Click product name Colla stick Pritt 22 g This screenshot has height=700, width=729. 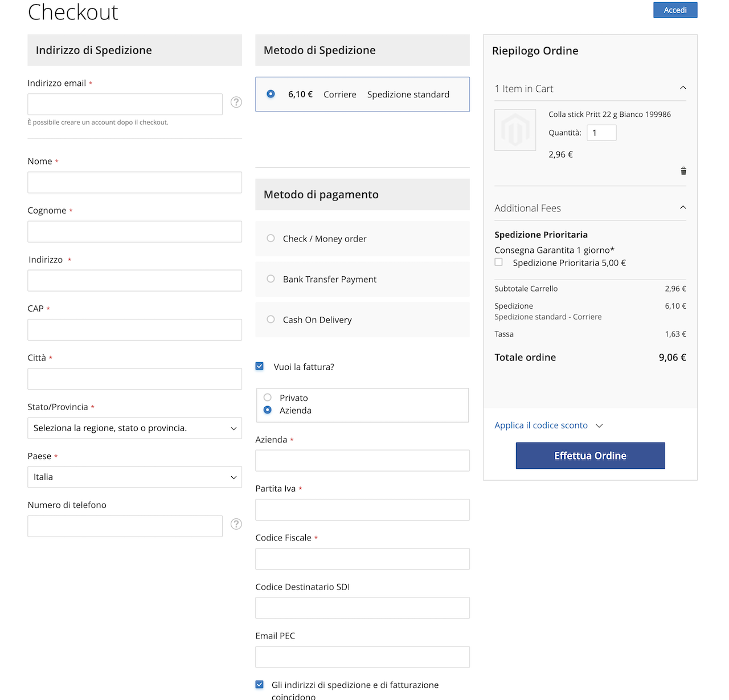609,114
